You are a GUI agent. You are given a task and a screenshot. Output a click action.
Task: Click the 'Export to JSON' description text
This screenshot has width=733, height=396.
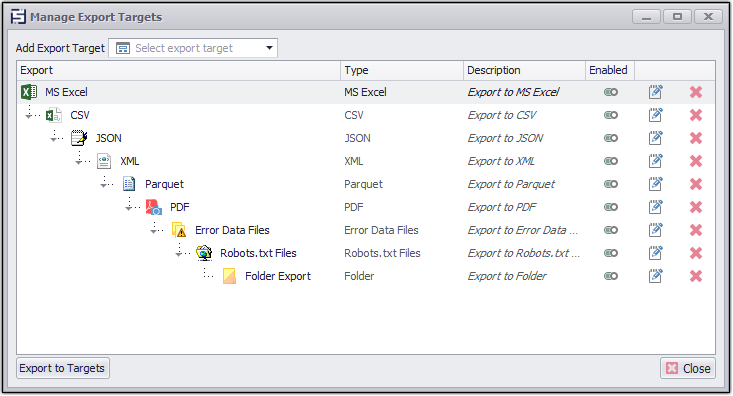coord(505,138)
